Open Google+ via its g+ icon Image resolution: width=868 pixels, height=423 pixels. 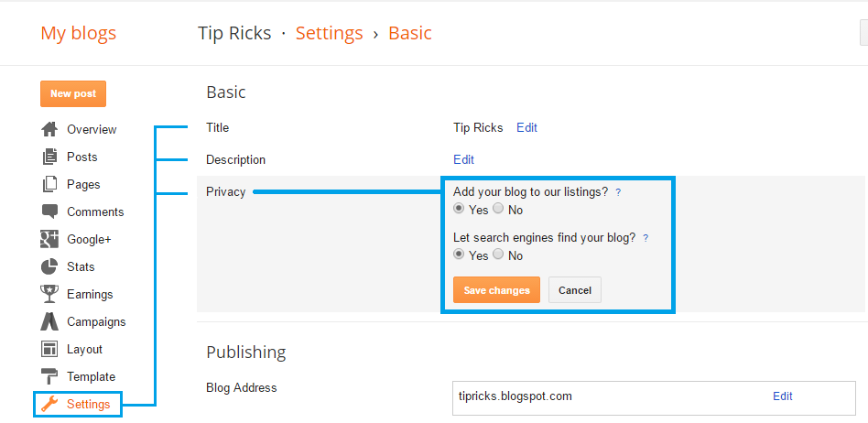point(49,239)
